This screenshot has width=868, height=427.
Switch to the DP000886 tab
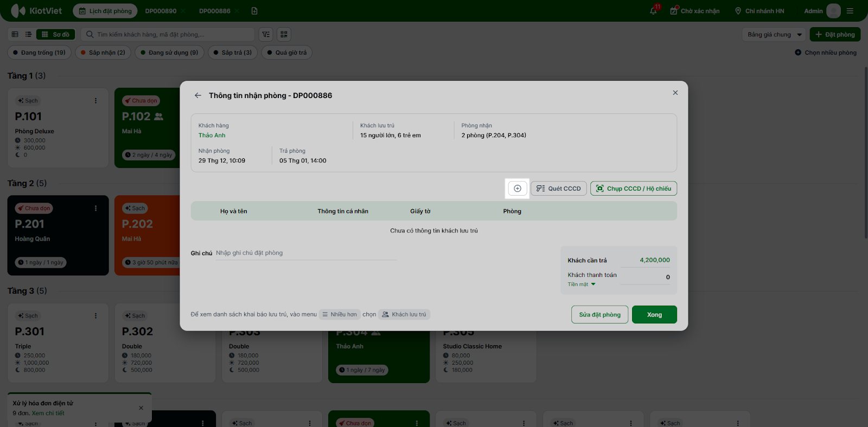215,11
